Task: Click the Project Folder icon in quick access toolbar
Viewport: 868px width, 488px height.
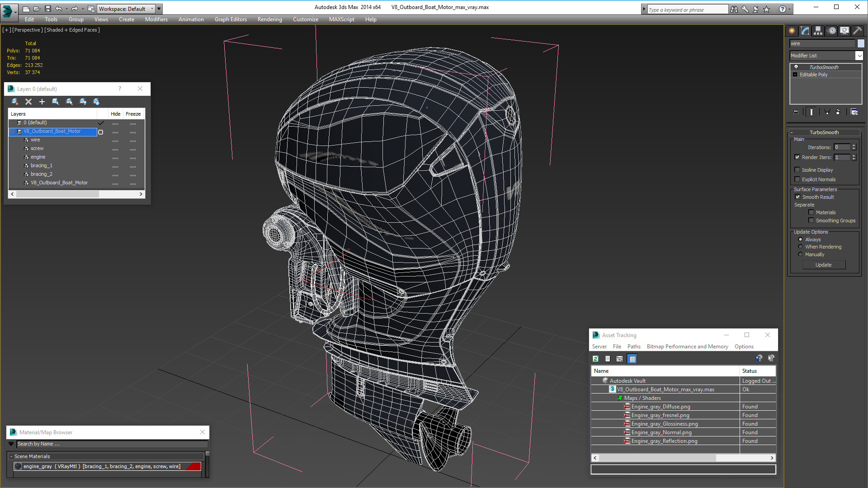Action: coord(91,9)
